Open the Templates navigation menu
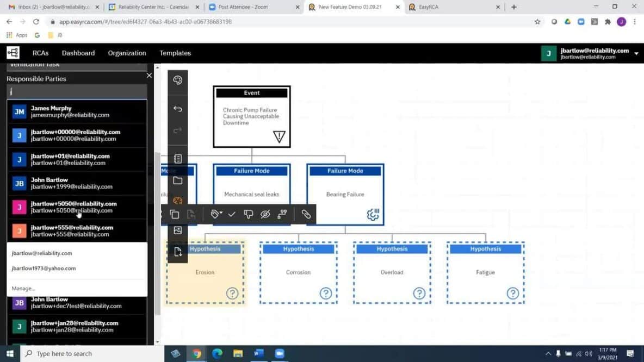The width and height of the screenshot is (644, 362). coord(175,53)
